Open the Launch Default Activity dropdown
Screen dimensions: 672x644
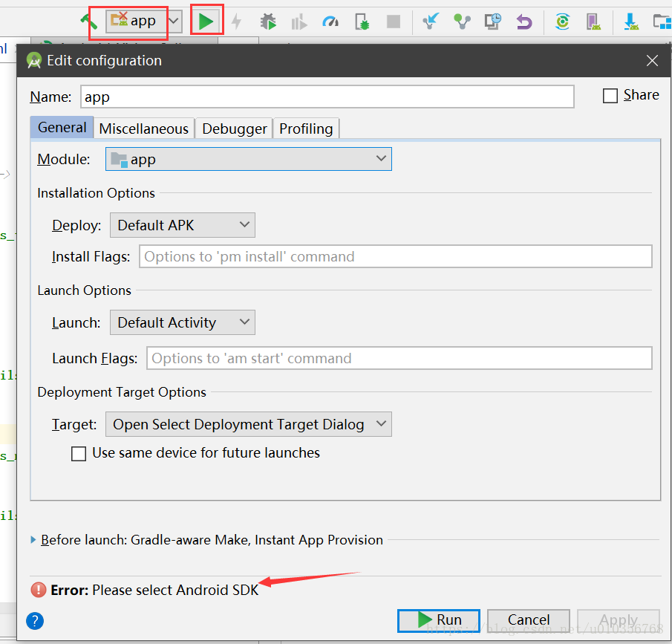pyautogui.click(x=183, y=322)
